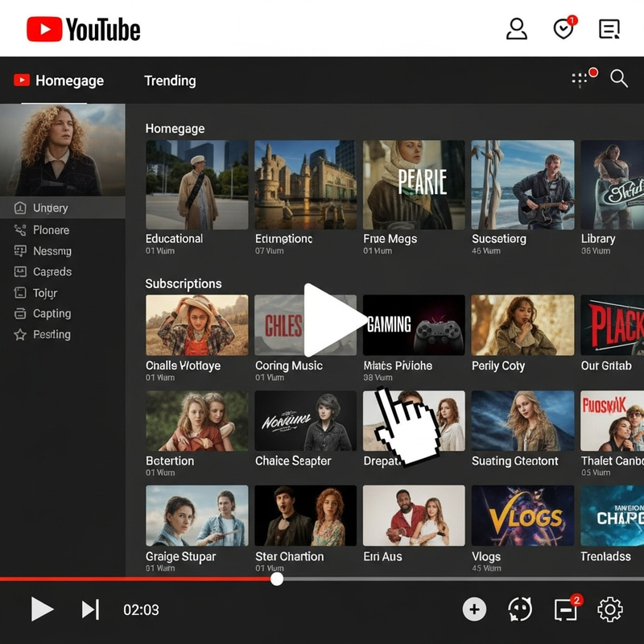Open the apps grid dots icon
Viewport: 644px width, 644px height.
click(580, 79)
